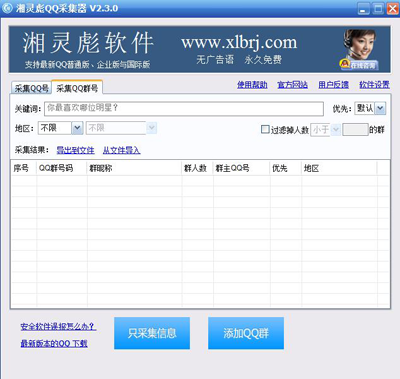Click 从文件导入 import link
Screen dimensions: 400x379
pos(121,150)
